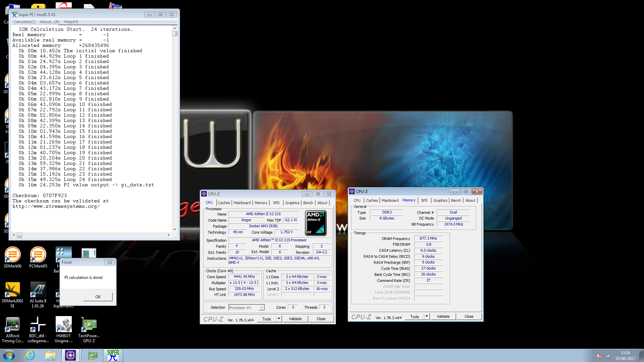Close the Finish dialog with X
This screenshot has width=644, height=362.
coord(110,262)
